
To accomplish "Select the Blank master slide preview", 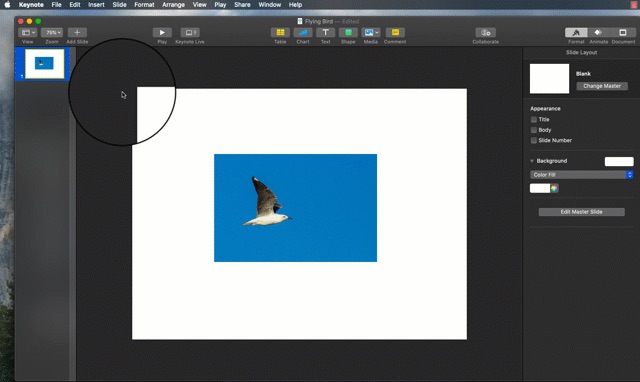I will point(549,79).
